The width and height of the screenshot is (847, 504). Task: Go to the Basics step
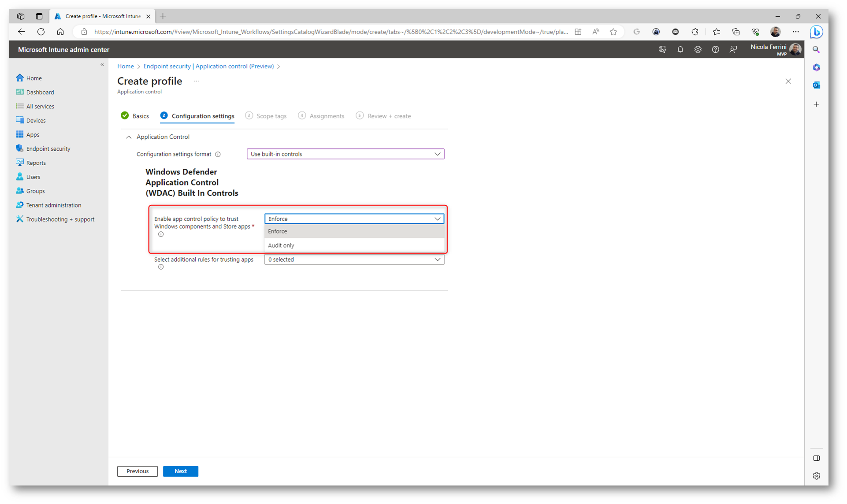(x=135, y=116)
